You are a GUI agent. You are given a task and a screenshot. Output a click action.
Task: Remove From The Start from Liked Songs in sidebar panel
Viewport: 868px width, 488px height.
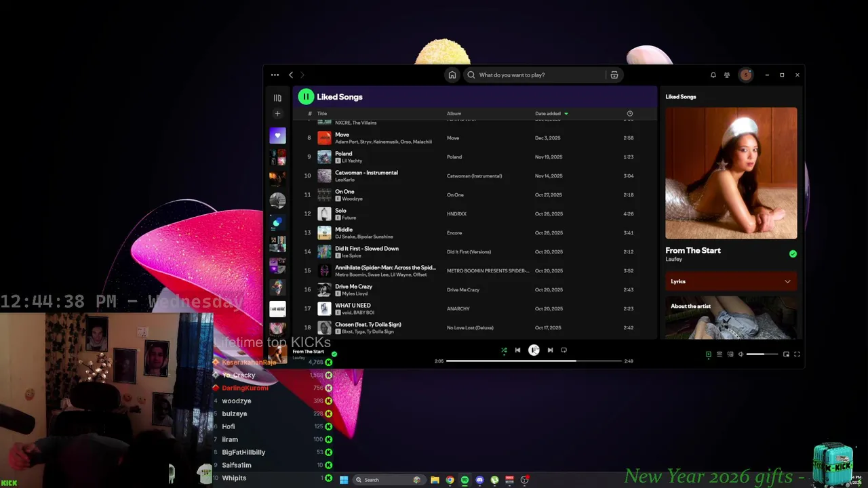point(793,253)
